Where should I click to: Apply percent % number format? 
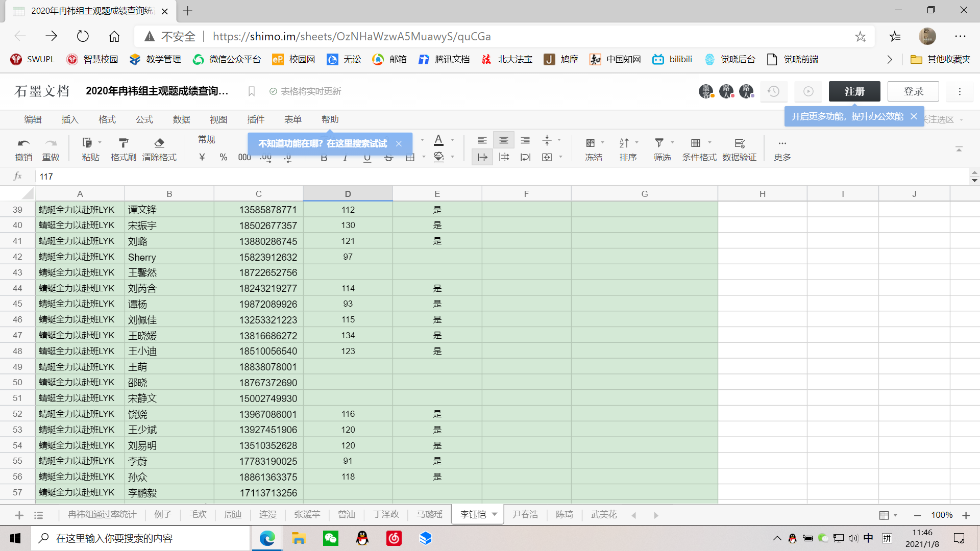(x=224, y=157)
